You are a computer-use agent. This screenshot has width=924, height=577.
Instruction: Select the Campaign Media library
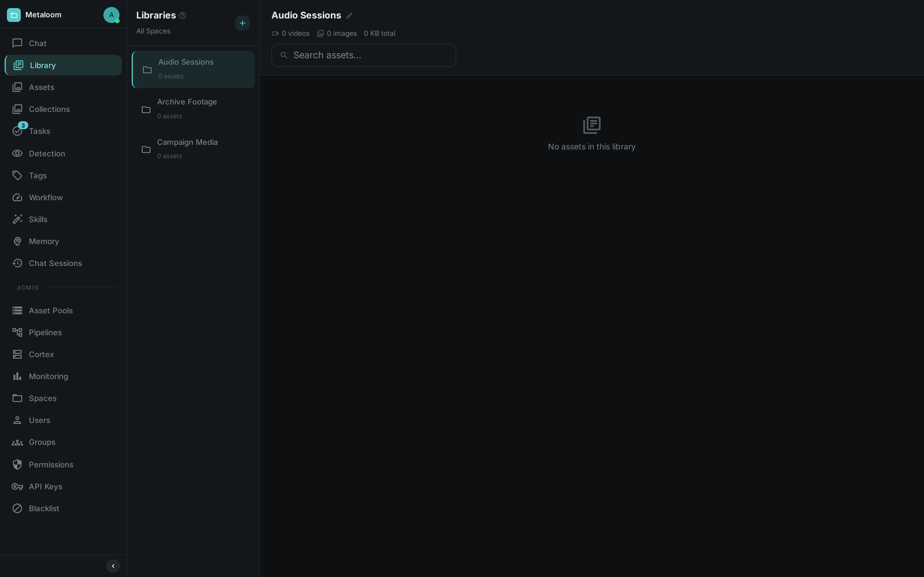(x=193, y=149)
